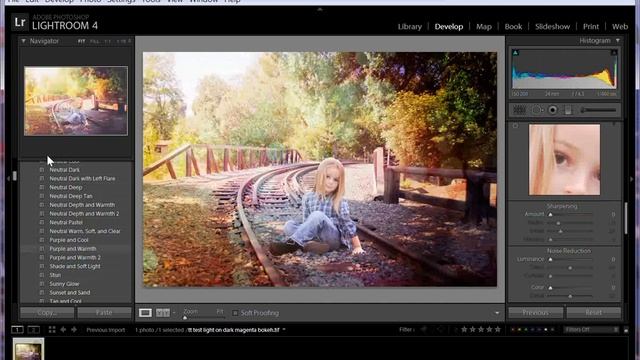640x360 pixels.
Task: Go forward using the filmstrip right arrow
Action: (74, 329)
